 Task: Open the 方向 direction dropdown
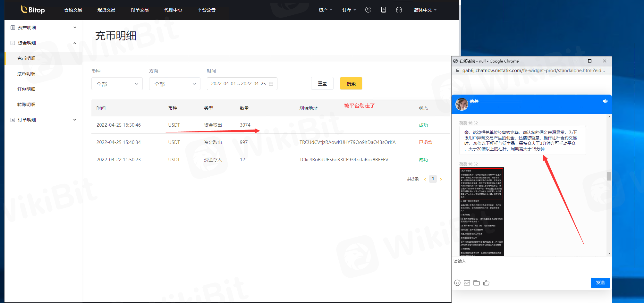point(175,84)
